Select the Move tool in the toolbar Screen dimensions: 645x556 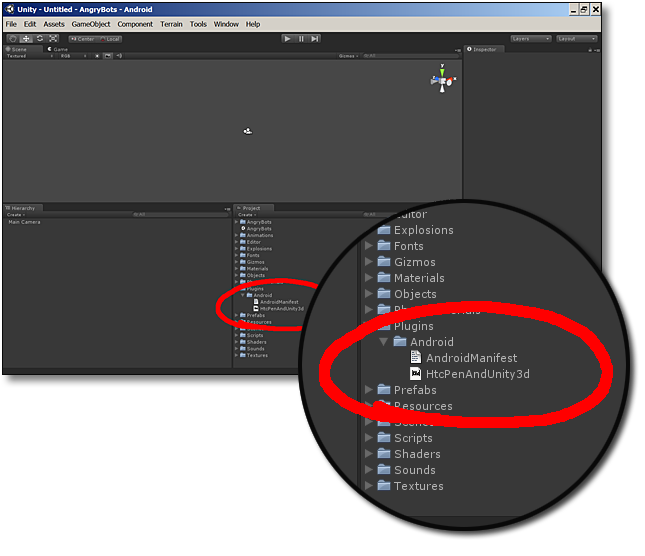tap(26, 39)
